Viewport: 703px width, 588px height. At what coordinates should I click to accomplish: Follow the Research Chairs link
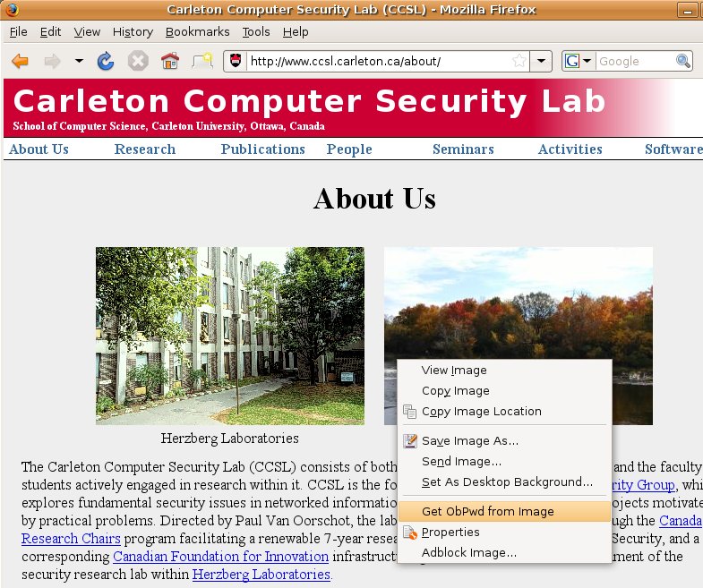coord(71,538)
